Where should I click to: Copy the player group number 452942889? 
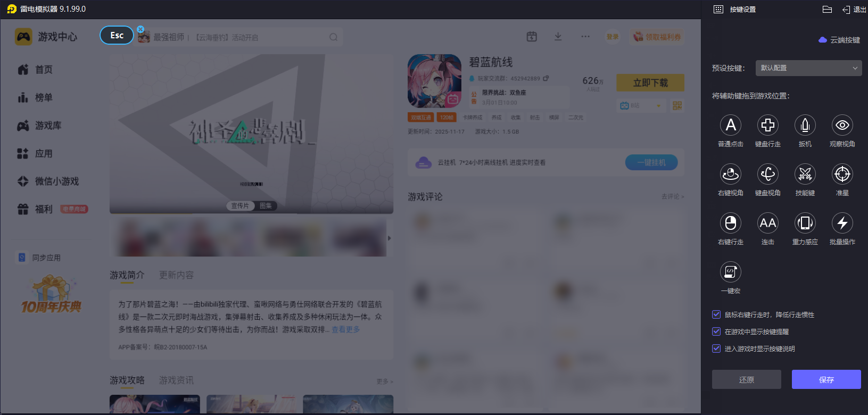(546, 78)
